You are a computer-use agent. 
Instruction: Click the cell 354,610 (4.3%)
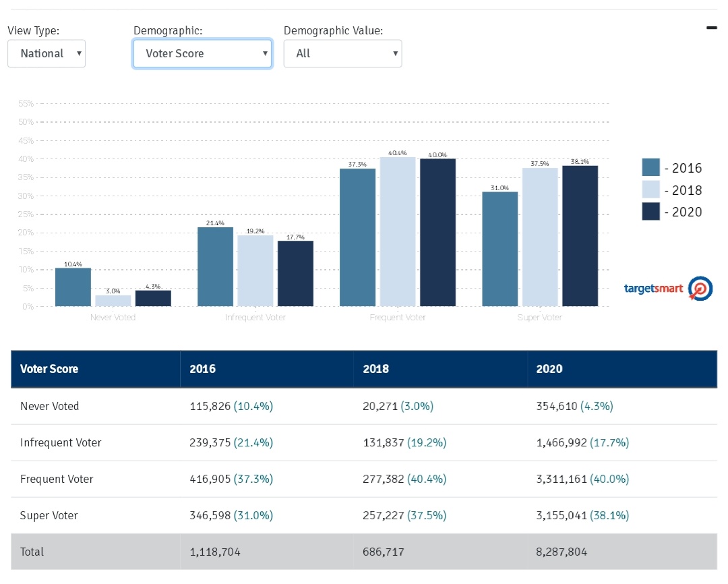click(575, 406)
